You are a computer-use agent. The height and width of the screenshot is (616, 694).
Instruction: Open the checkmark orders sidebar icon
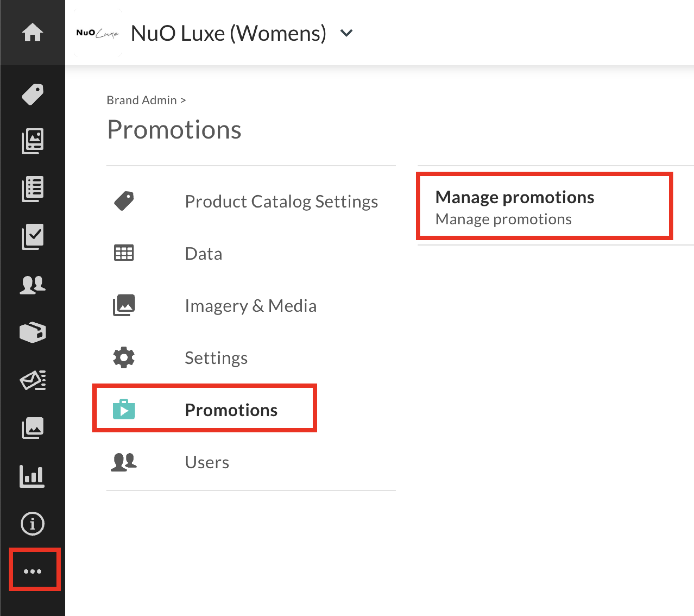pos(33,236)
